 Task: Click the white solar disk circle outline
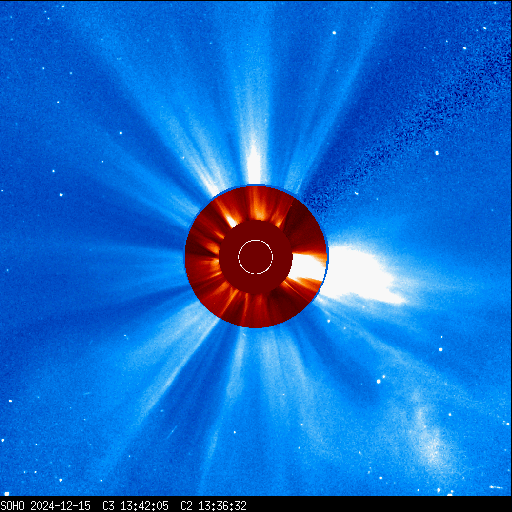[256, 257]
